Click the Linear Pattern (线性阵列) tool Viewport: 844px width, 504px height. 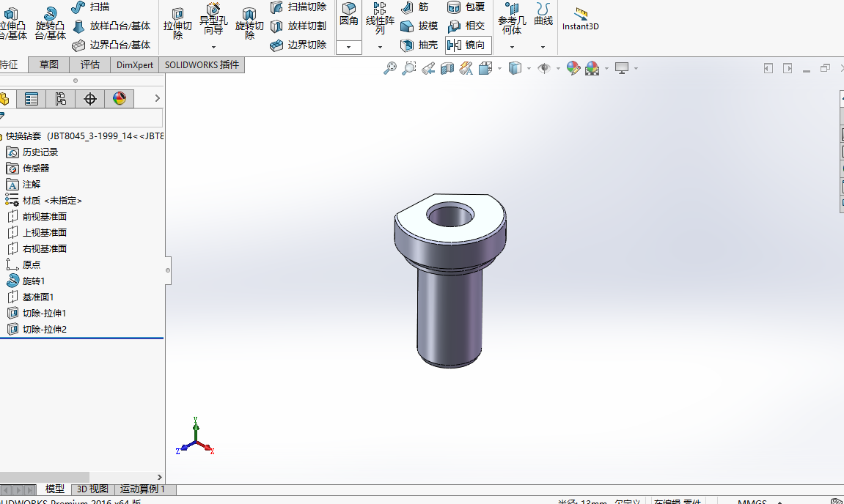tap(380, 19)
